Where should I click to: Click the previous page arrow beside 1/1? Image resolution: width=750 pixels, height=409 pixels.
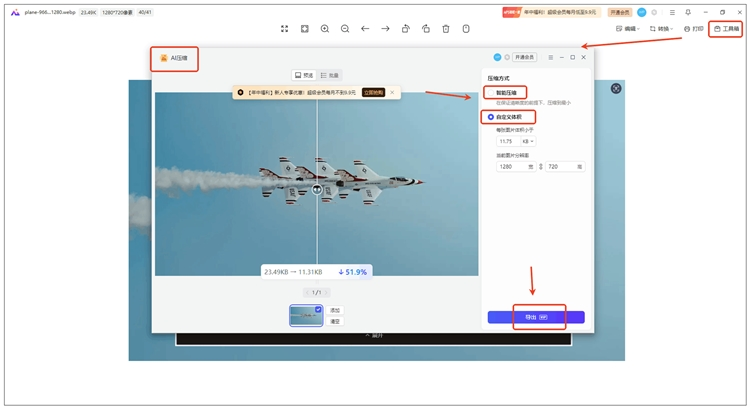[307, 292]
